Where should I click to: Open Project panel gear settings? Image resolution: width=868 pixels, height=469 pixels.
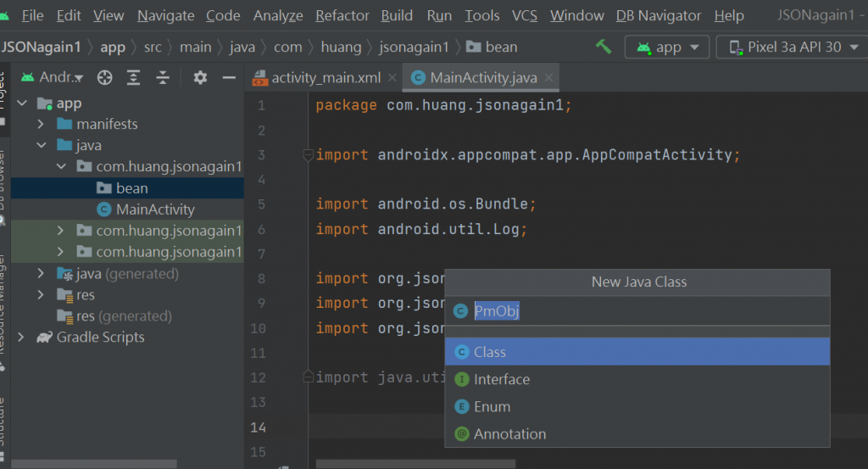pos(200,78)
